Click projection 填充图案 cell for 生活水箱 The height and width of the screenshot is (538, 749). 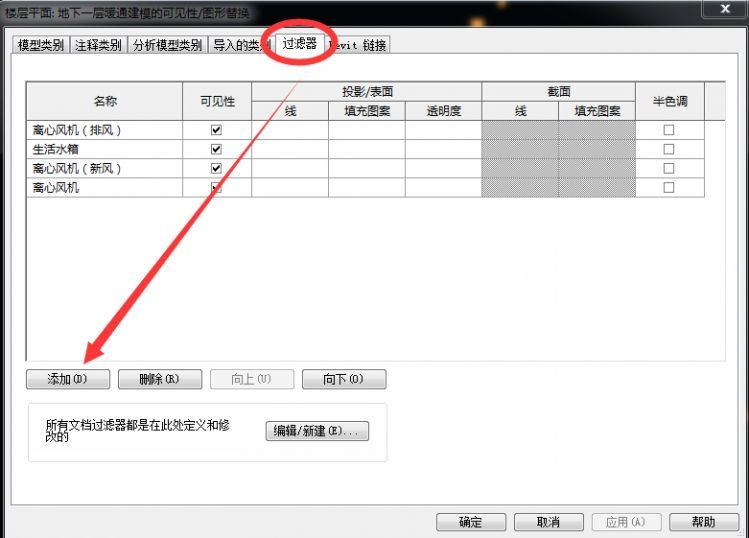click(x=367, y=149)
